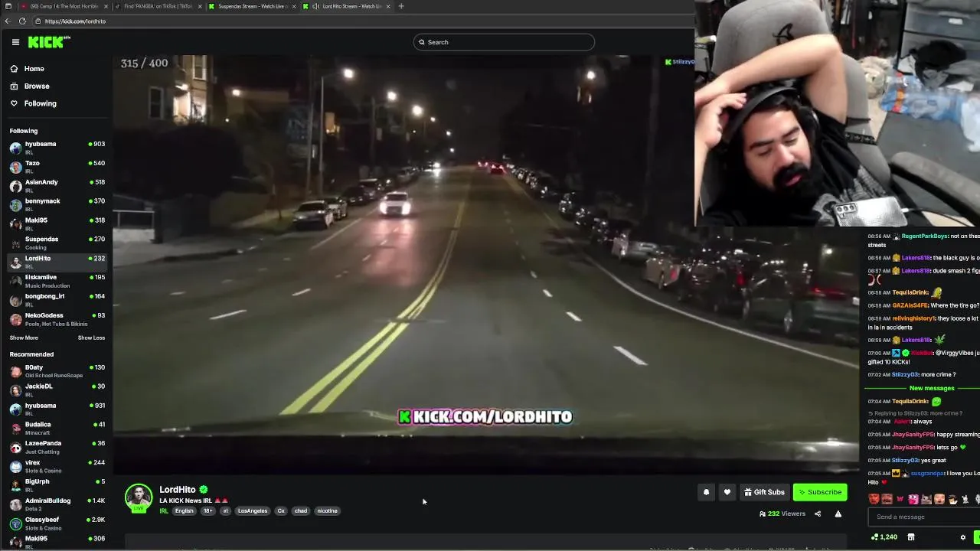This screenshot has height=551, width=980.
Task: Select the chad tag
Action: [301, 511]
